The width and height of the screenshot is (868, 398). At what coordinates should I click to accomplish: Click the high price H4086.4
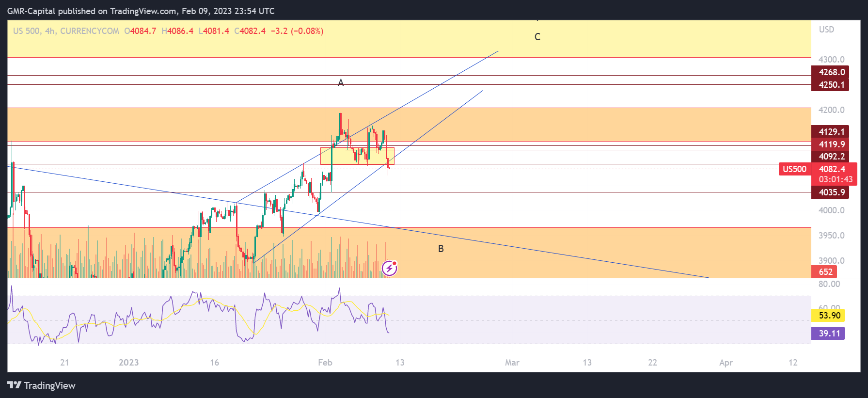[177, 31]
